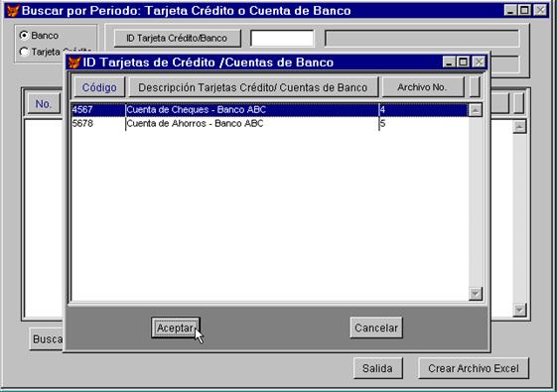This screenshot has height=392, width=557.
Task: Minimize the ID Tarjetas de Crédito dialog
Action: [449, 63]
